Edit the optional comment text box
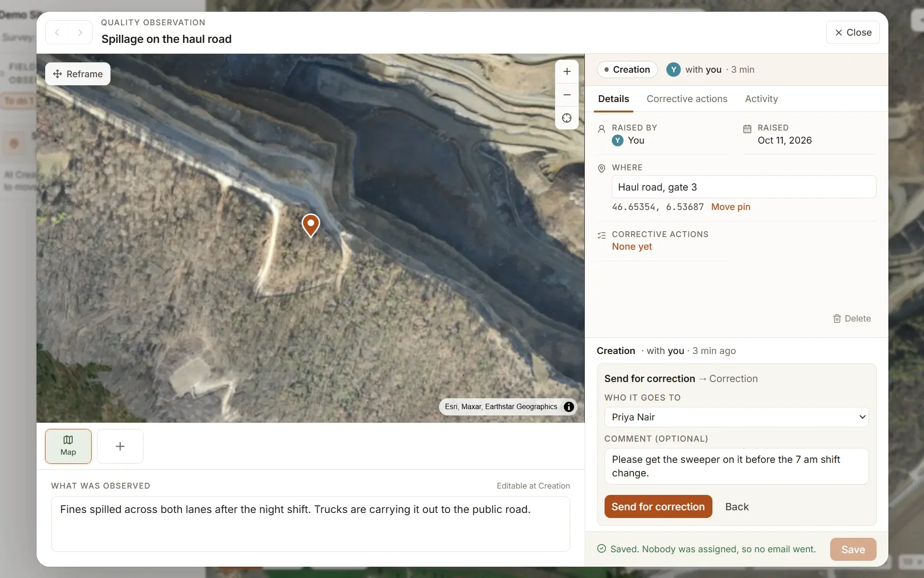Viewport: 924px width, 578px height. pos(736,466)
